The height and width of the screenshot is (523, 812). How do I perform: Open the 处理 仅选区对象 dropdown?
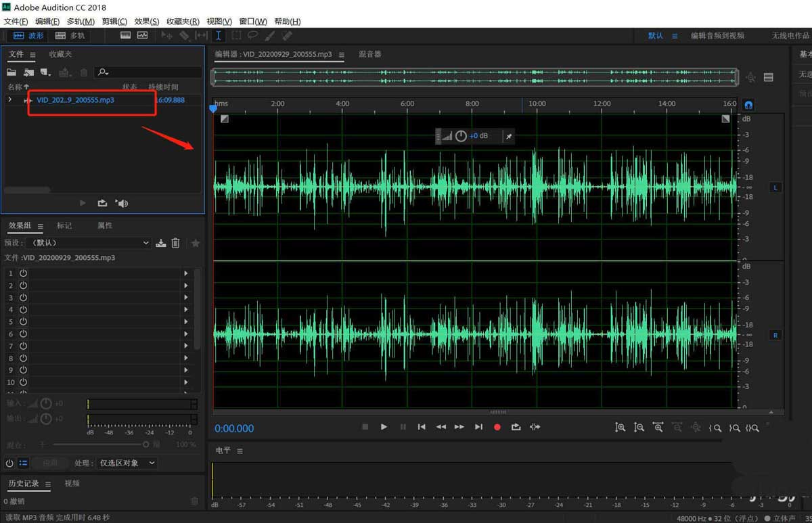[127, 463]
